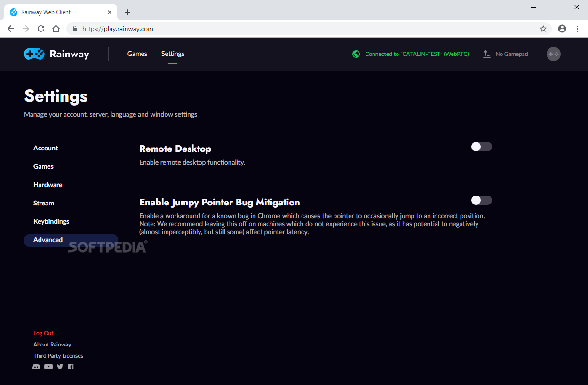Open the Games top navigation tab

pos(137,54)
